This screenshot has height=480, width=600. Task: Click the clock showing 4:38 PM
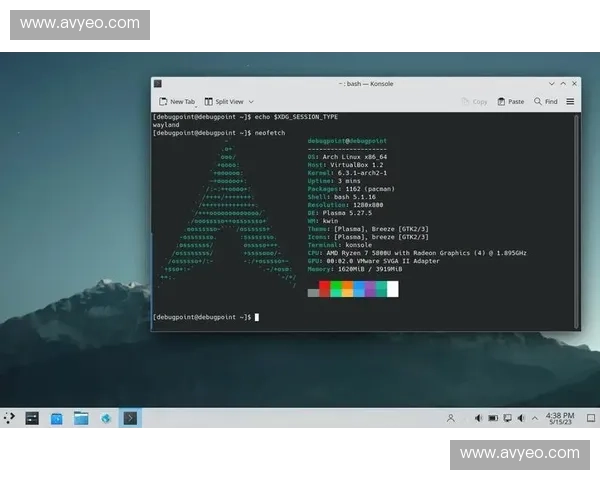click(560, 417)
